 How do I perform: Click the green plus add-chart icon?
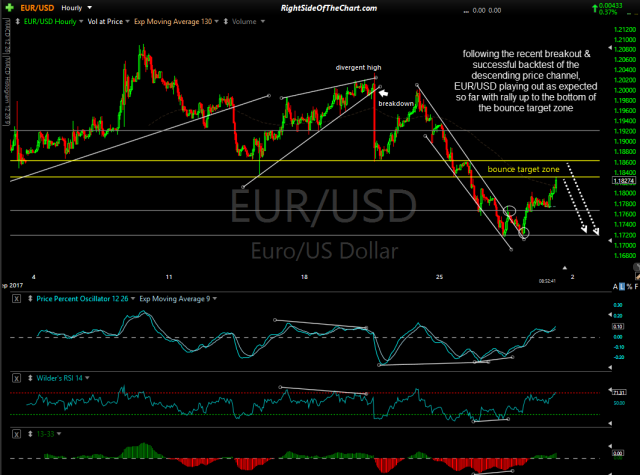[x=9, y=8]
